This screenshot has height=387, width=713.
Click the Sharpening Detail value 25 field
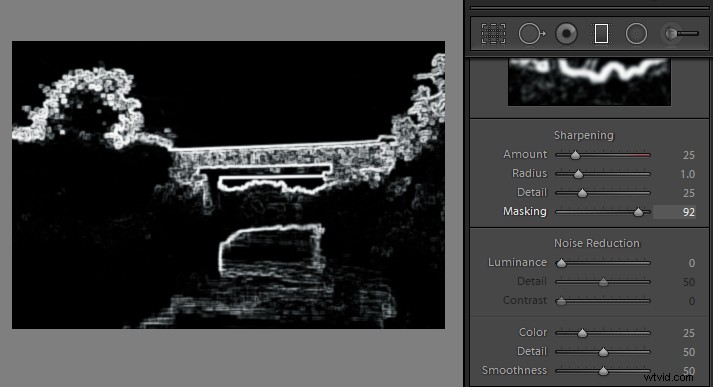coord(688,193)
